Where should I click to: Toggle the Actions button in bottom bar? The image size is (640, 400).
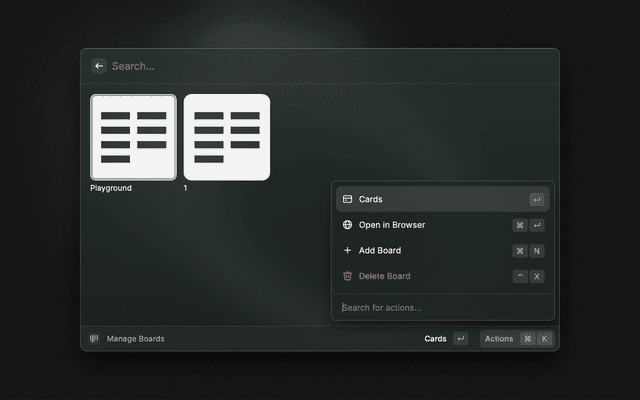point(499,339)
